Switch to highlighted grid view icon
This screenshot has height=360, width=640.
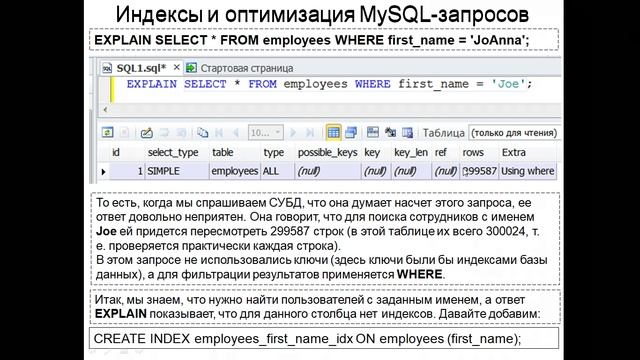tap(333, 132)
